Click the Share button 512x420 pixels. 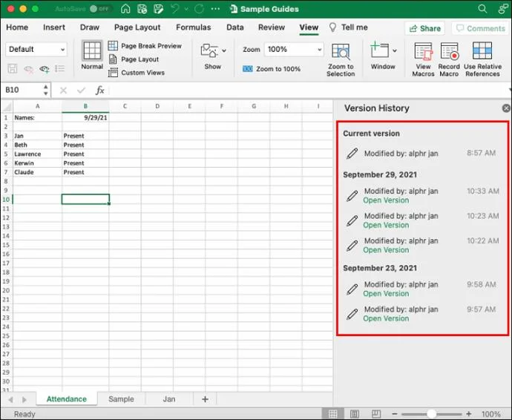point(425,29)
